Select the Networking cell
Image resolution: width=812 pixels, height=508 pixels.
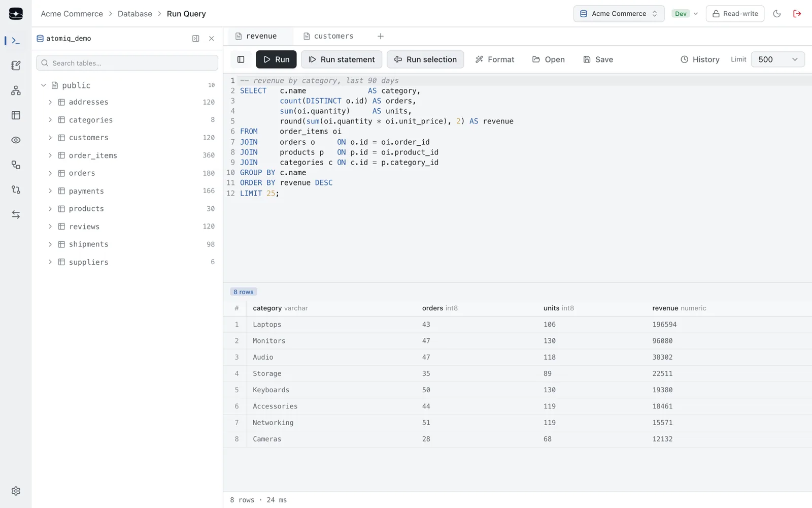[273, 423]
